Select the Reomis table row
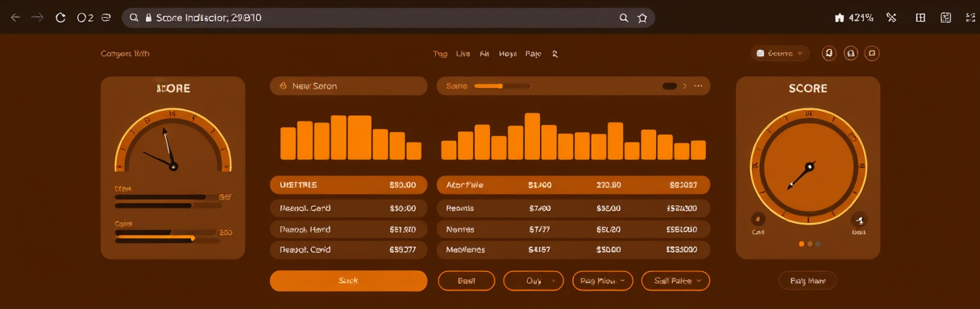The height and width of the screenshot is (309, 980). point(573,208)
